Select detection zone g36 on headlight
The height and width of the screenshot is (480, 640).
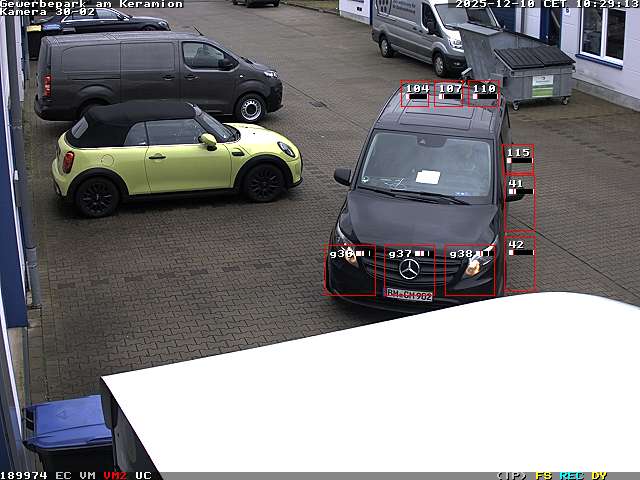click(350, 269)
